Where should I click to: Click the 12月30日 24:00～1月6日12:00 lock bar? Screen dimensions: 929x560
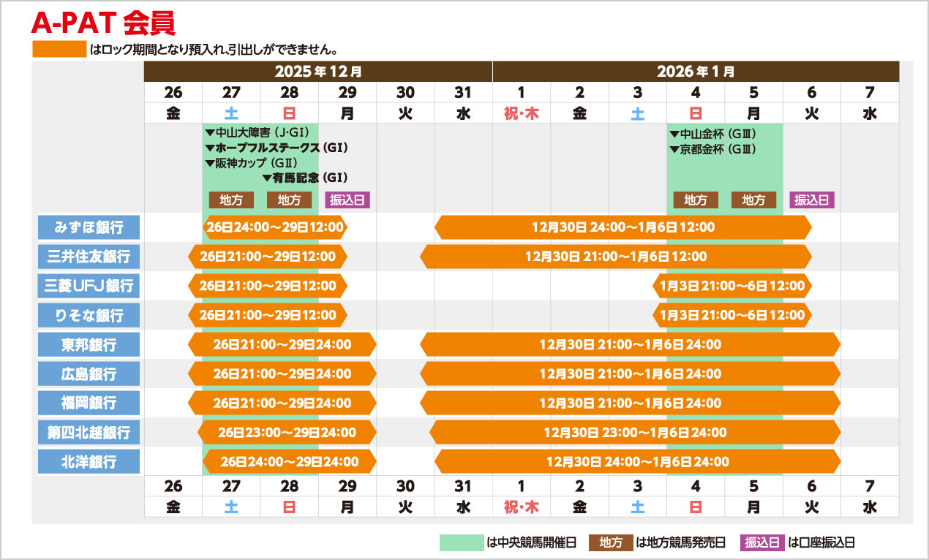623,227
